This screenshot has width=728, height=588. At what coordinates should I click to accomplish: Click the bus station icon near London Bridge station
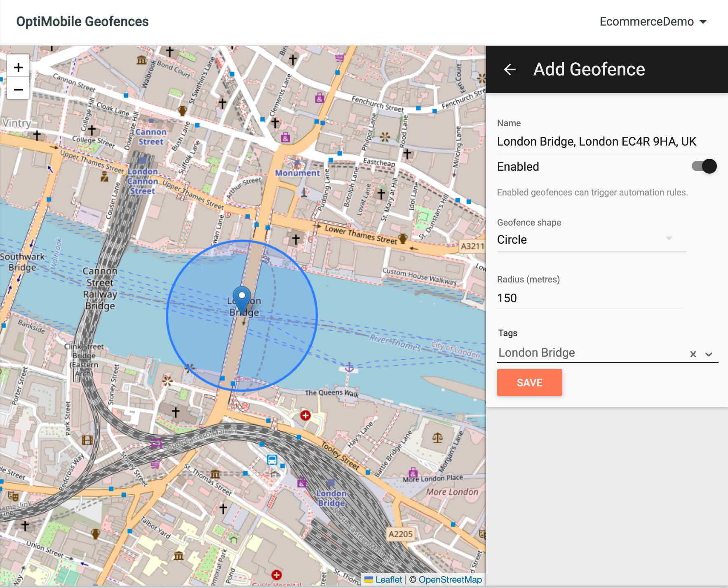[272, 460]
